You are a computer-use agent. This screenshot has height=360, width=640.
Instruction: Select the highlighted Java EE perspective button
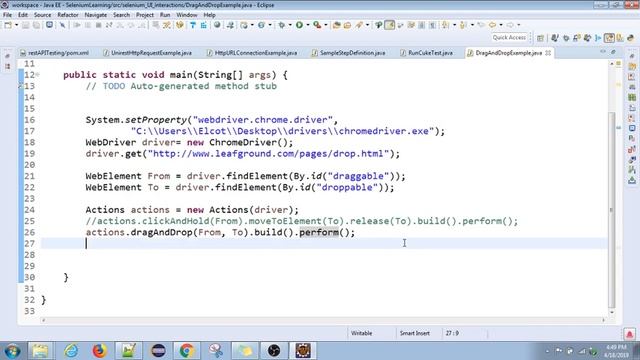(x=609, y=38)
